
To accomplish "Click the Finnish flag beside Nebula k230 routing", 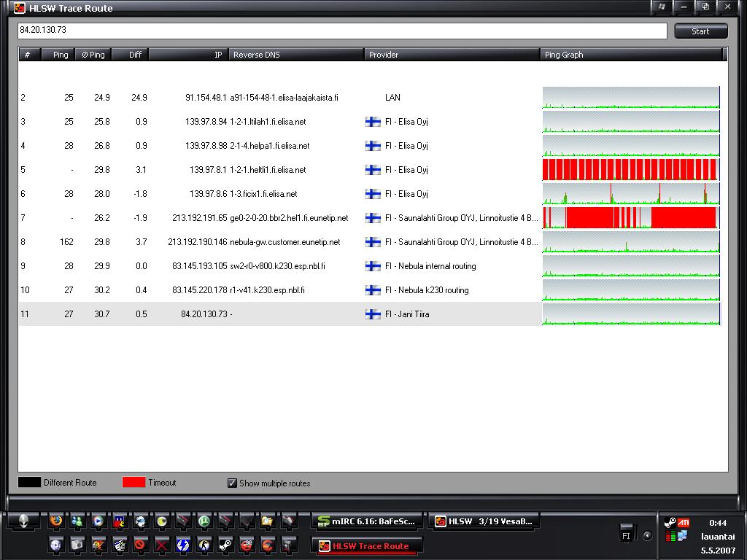I will [x=373, y=290].
